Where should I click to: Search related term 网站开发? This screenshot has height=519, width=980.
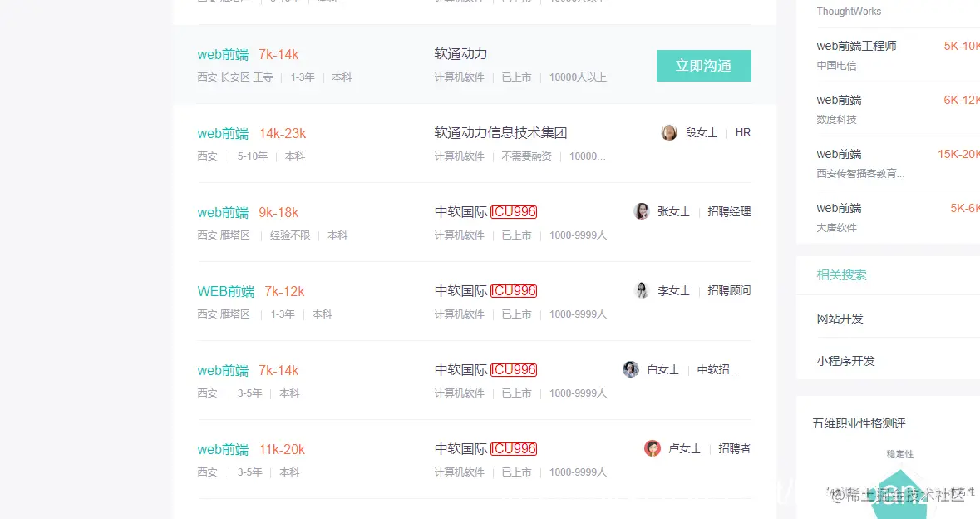(840, 319)
